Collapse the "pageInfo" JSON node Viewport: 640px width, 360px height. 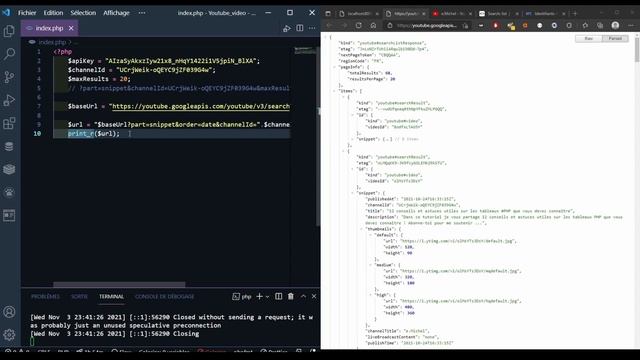[x=334, y=67]
